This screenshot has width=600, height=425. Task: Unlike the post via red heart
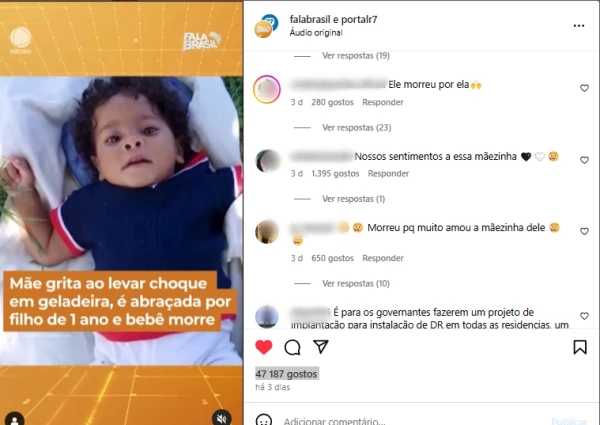click(x=264, y=347)
